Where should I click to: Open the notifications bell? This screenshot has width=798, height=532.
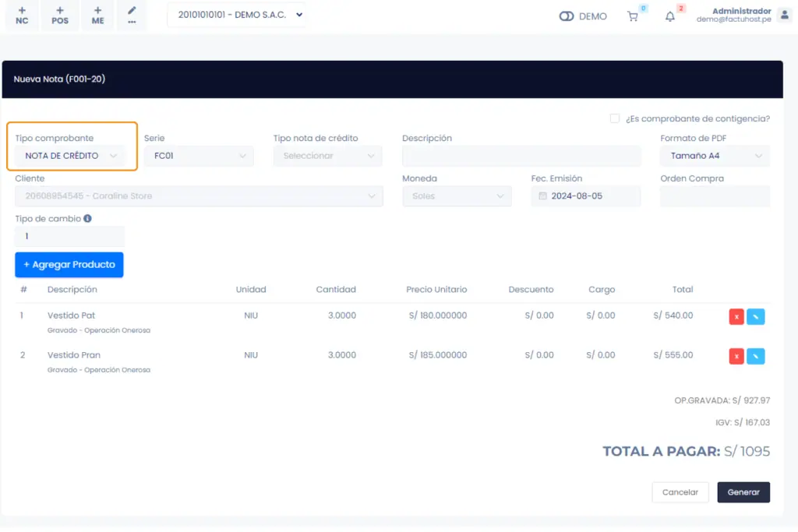point(670,16)
